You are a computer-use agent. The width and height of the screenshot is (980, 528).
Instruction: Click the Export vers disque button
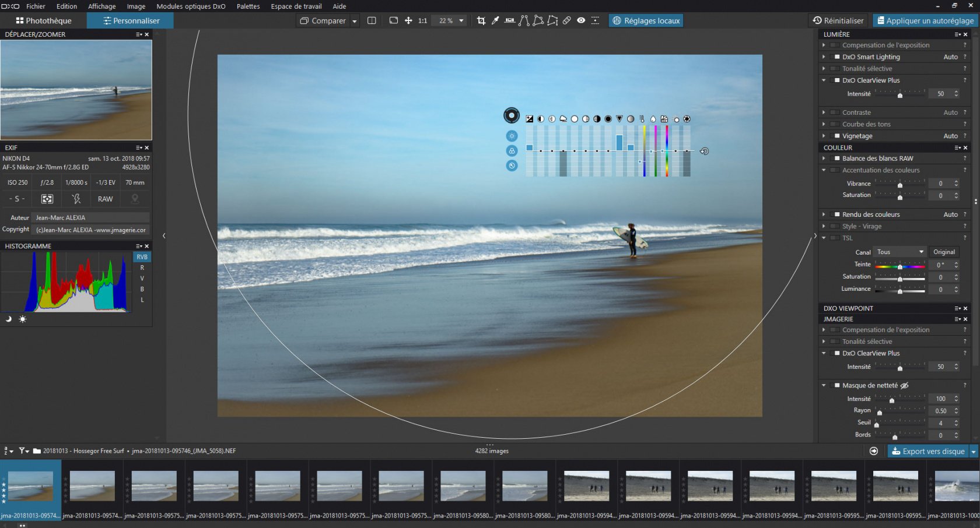pyautogui.click(x=928, y=451)
